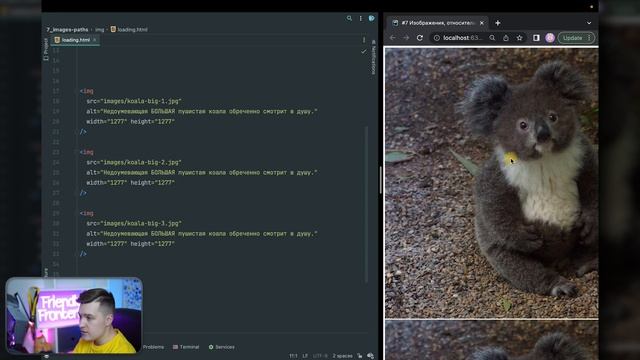
Task: Click the loading.html breadcrumb
Action: tap(129, 29)
